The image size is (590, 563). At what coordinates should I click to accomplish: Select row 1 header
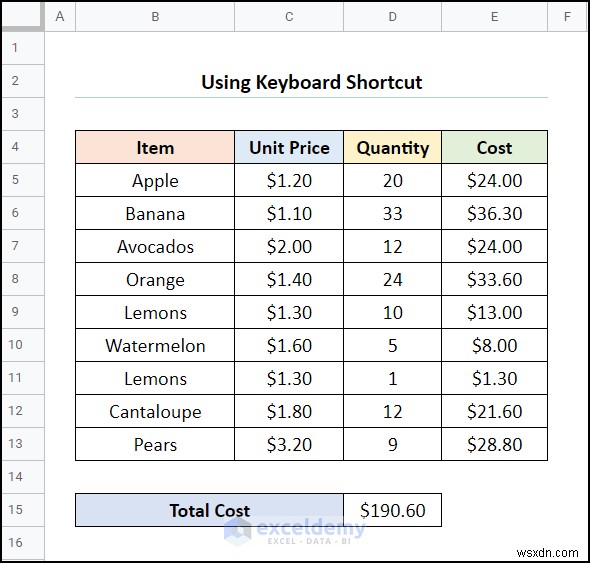23,48
